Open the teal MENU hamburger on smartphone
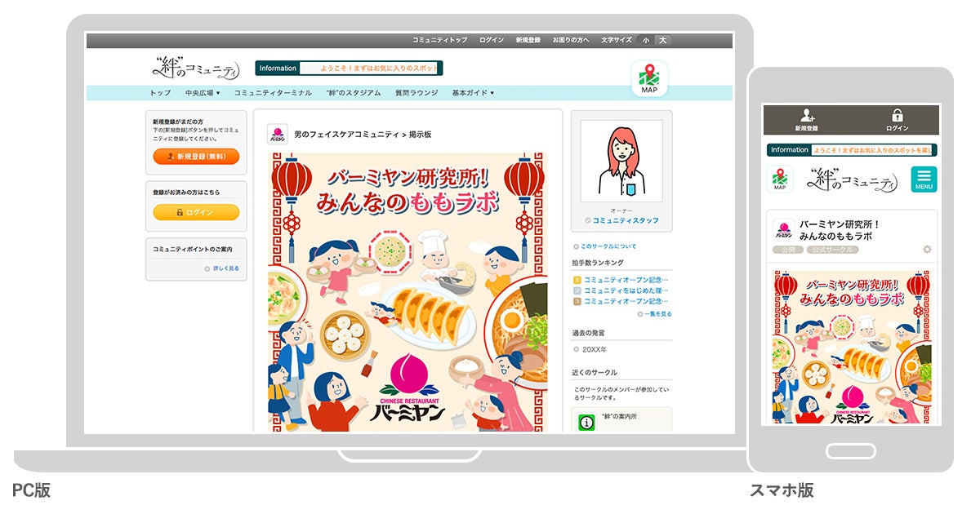This screenshot has height=514, width=980. point(924,179)
